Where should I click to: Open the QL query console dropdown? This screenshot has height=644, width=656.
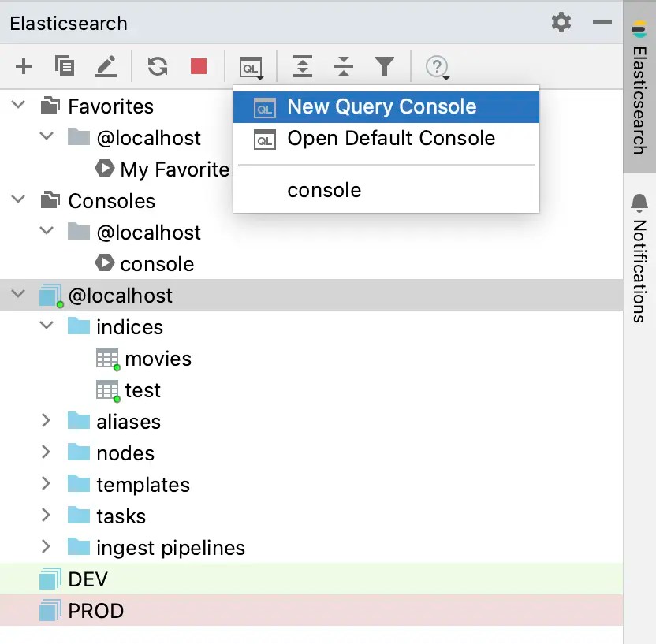[x=251, y=68]
